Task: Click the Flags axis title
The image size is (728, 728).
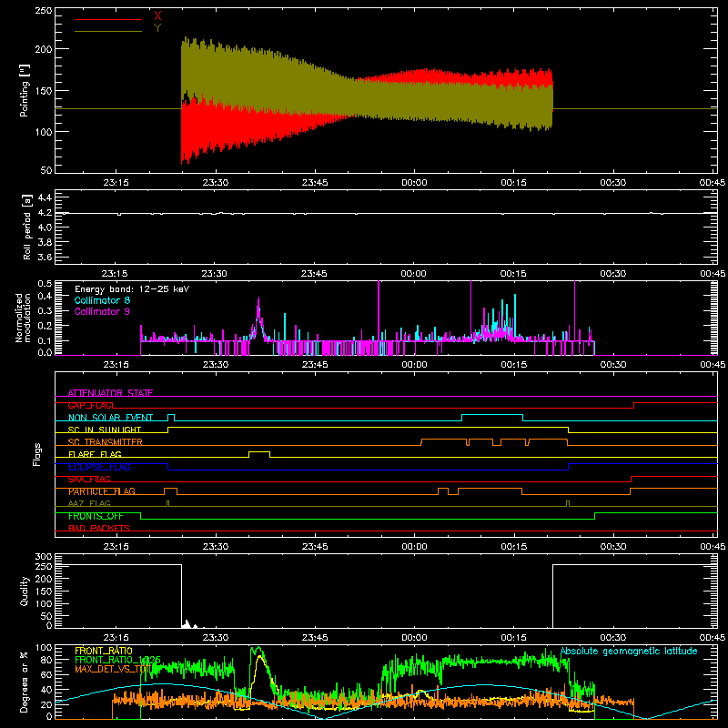Action: point(37,454)
